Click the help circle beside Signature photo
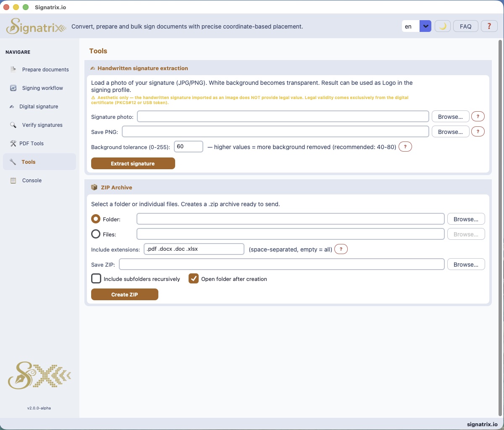 tap(478, 116)
